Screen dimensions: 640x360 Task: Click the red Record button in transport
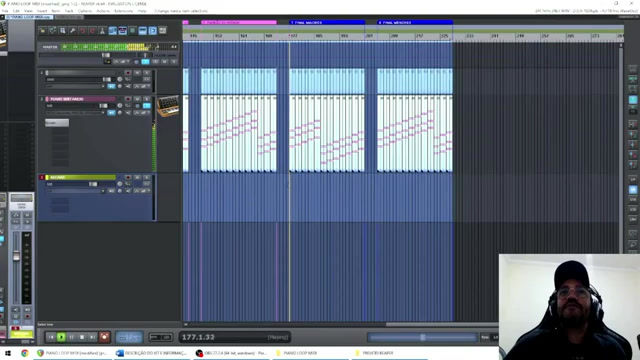click(104, 337)
